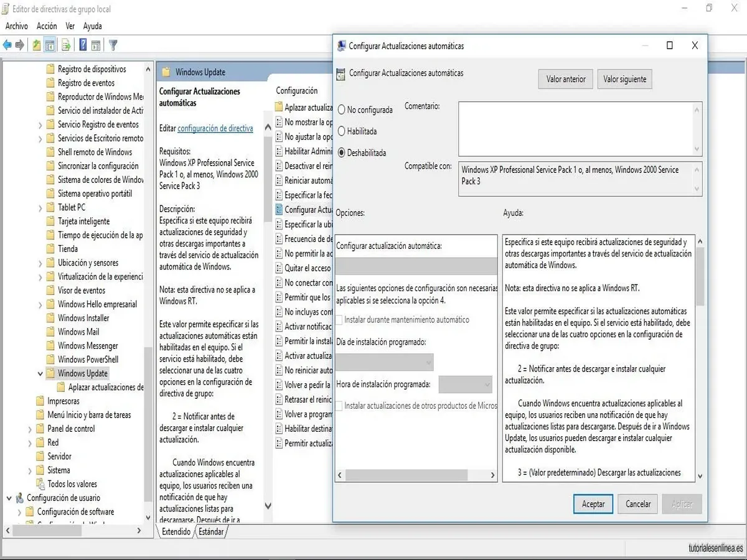Click the Valor siguiente button
The width and height of the screenshot is (747, 560).
point(625,79)
